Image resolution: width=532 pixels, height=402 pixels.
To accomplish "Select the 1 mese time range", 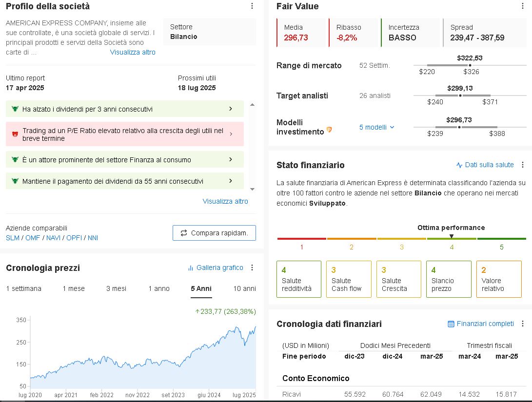I will point(74,288).
